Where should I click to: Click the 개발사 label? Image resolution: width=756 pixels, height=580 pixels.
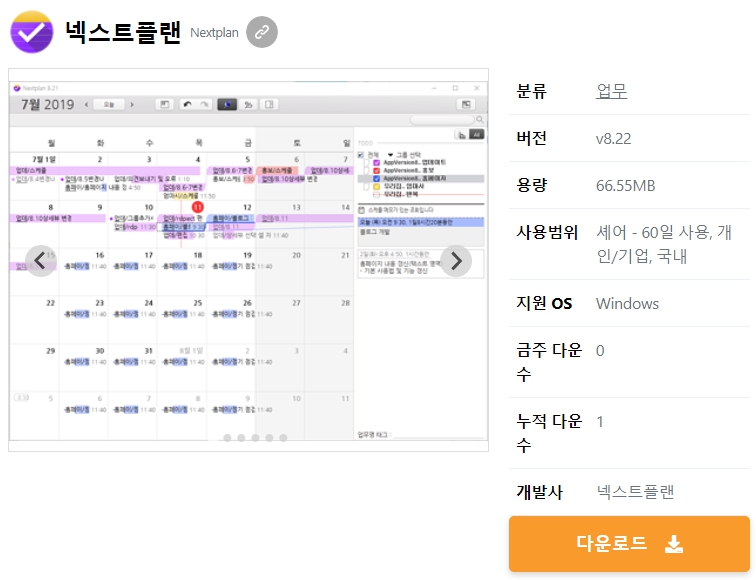point(540,492)
